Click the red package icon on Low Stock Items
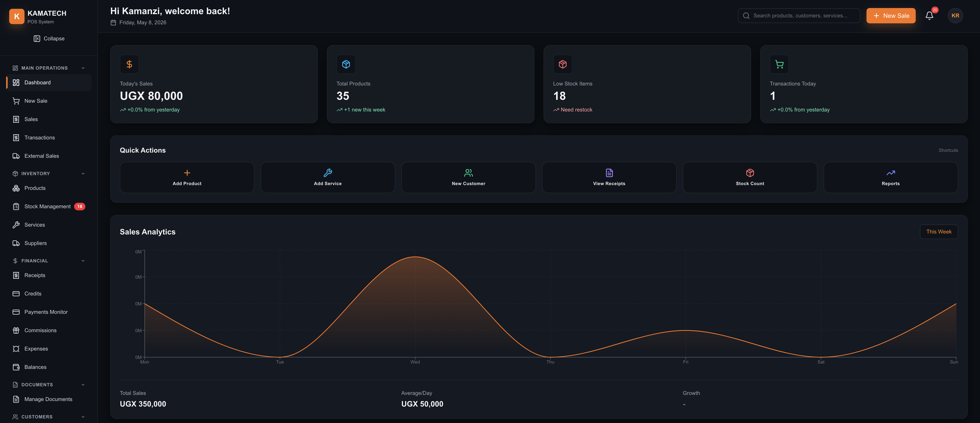980x423 pixels. (562, 64)
